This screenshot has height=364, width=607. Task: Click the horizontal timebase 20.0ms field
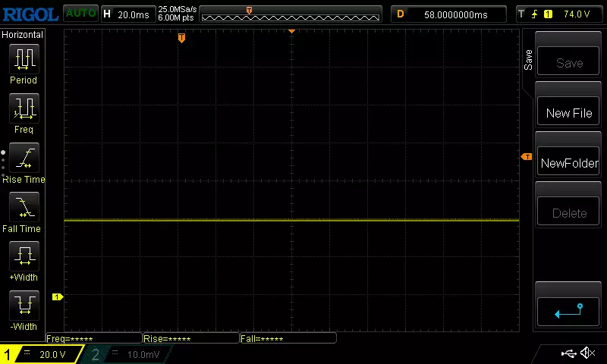click(128, 14)
